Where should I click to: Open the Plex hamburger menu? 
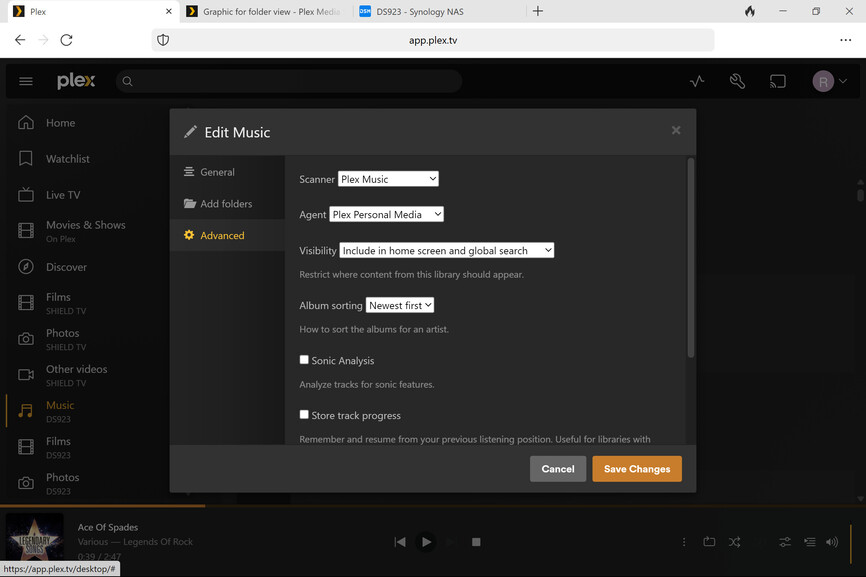pyautogui.click(x=25, y=81)
